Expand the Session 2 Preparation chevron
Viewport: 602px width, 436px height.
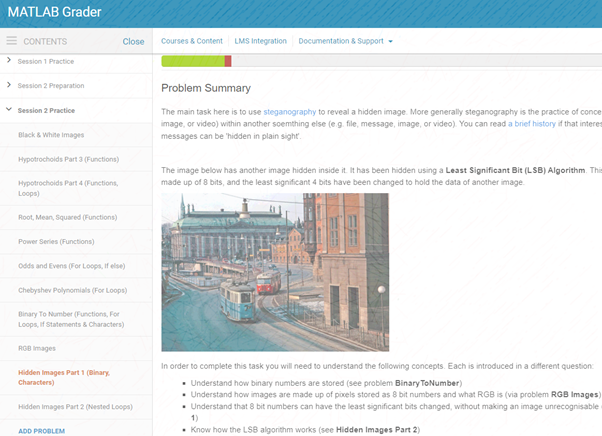click(x=9, y=85)
